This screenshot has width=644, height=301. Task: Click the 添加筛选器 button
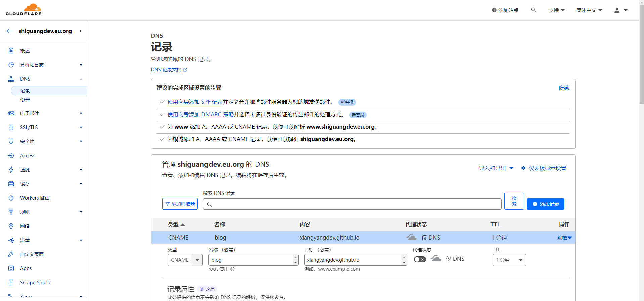[180, 204]
